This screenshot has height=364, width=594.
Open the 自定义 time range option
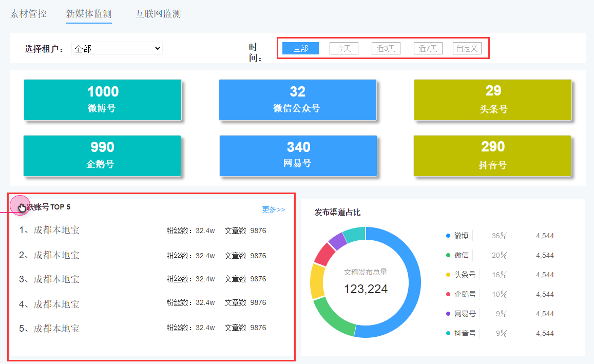467,49
